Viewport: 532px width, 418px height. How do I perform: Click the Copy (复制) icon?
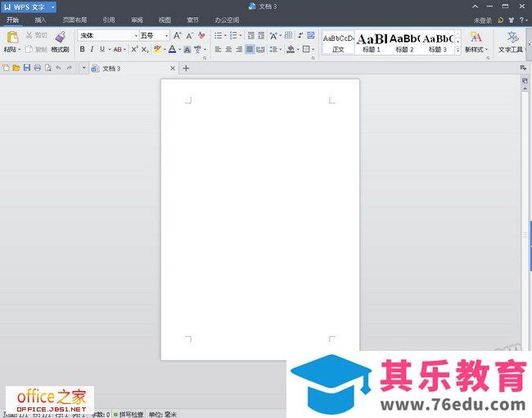(x=29, y=50)
